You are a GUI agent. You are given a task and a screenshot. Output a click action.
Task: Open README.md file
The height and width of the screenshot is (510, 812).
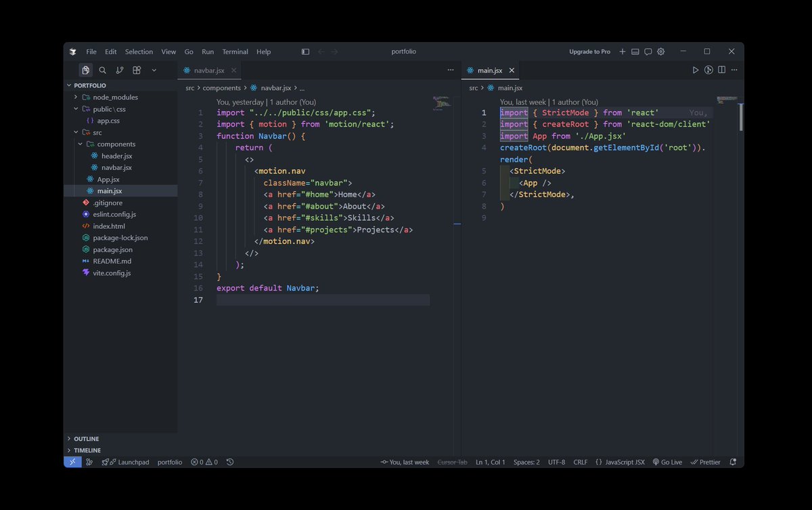(x=120, y=261)
